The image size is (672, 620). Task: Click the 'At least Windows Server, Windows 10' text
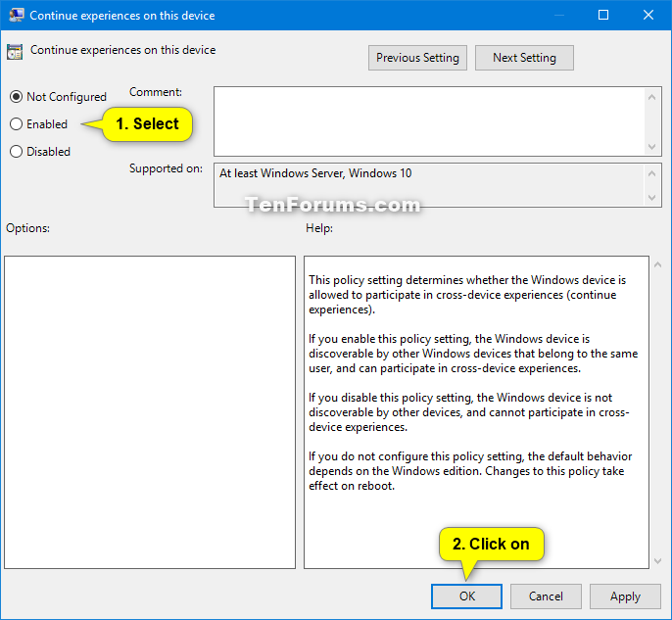click(315, 173)
